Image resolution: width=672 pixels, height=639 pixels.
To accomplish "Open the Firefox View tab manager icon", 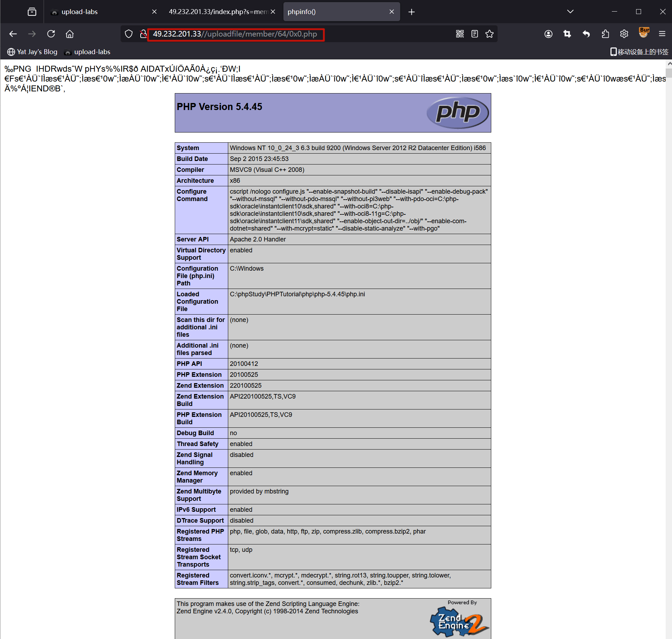I will [32, 12].
